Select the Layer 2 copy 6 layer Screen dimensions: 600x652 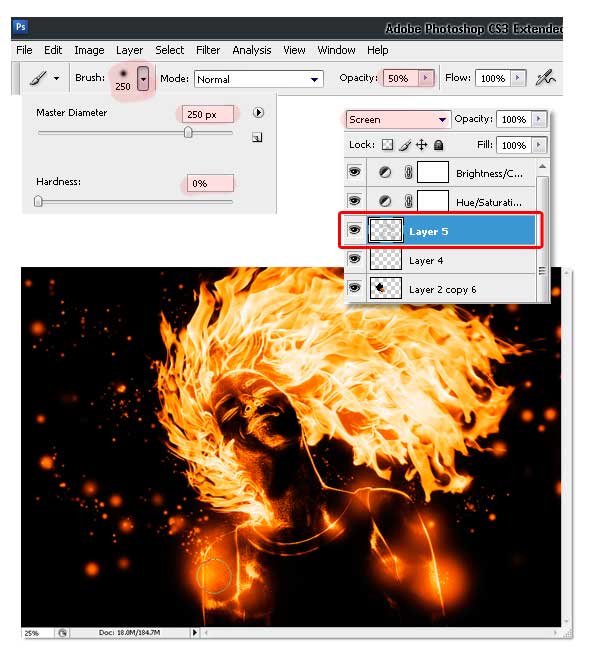[450, 289]
